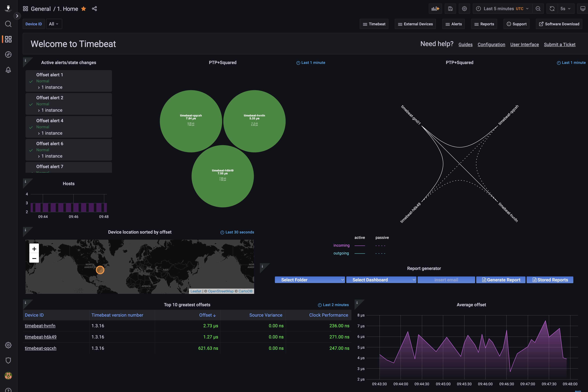Open the Support link
The height and width of the screenshot is (392, 588).
516,24
